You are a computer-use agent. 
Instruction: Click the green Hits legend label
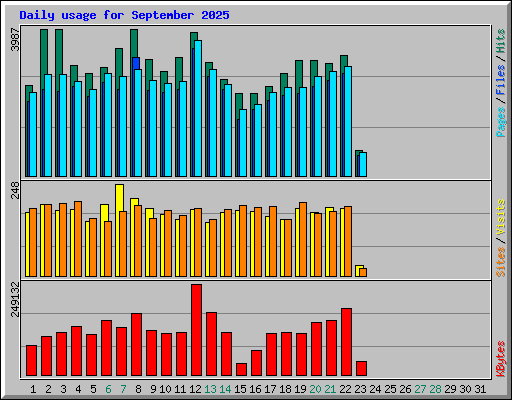click(500, 41)
